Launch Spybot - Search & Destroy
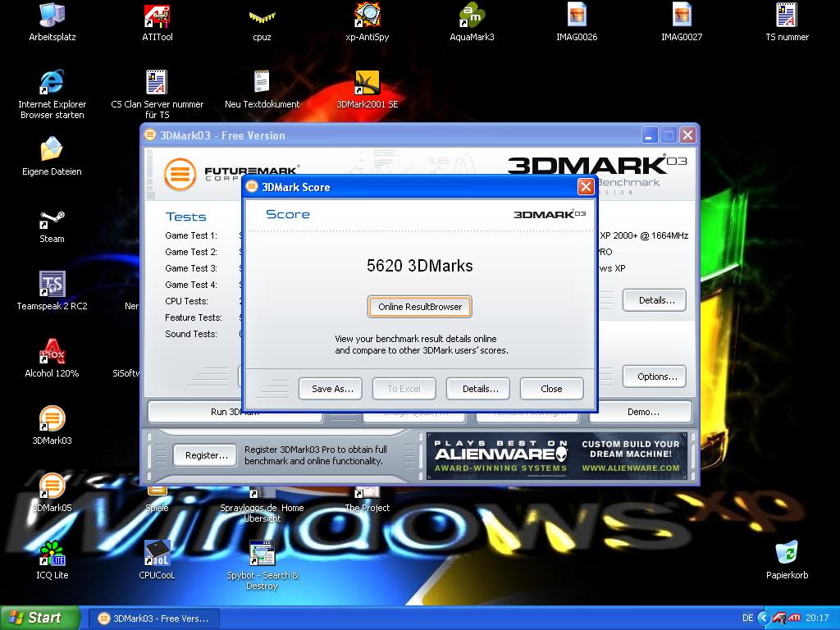Image resolution: width=840 pixels, height=630 pixels. (x=262, y=564)
